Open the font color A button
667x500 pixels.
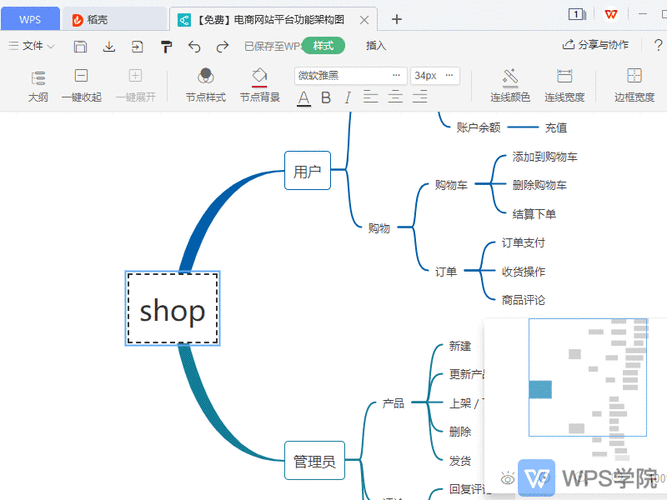[x=304, y=98]
